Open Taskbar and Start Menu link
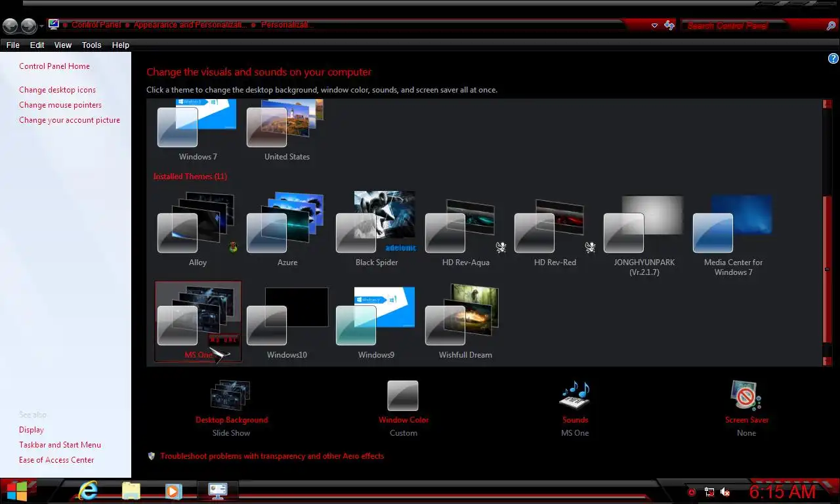The height and width of the screenshot is (504, 840). pos(60,445)
